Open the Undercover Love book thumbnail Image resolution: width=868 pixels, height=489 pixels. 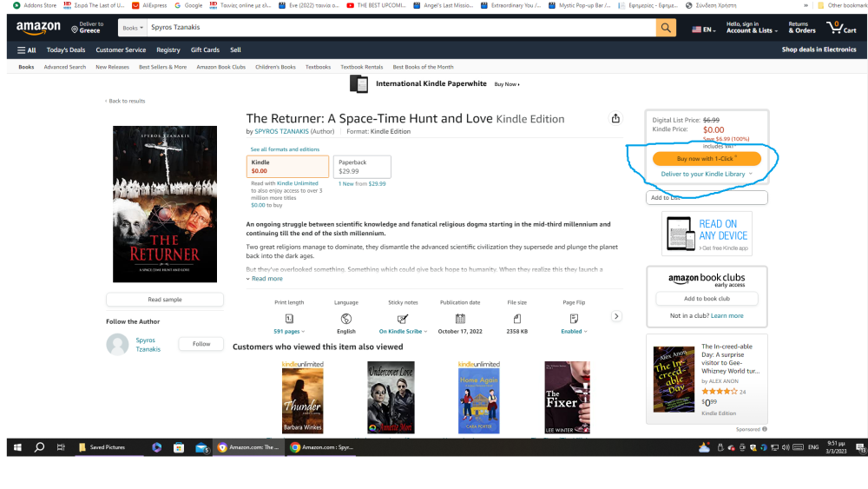coord(391,398)
